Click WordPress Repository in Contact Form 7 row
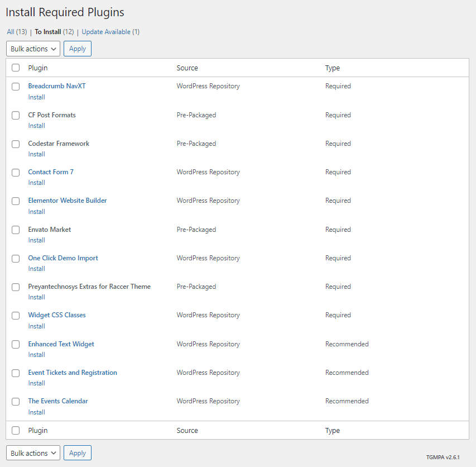The width and height of the screenshot is (476, 467). point(208,172)
